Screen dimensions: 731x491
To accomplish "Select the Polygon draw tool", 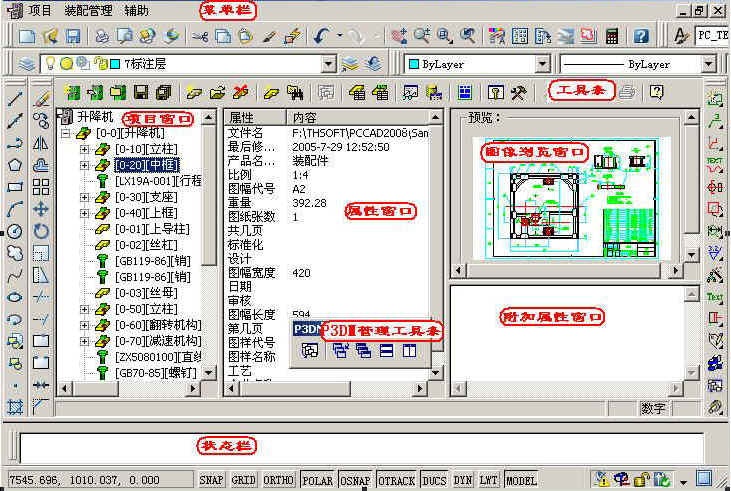I will [x=14, y=165].
